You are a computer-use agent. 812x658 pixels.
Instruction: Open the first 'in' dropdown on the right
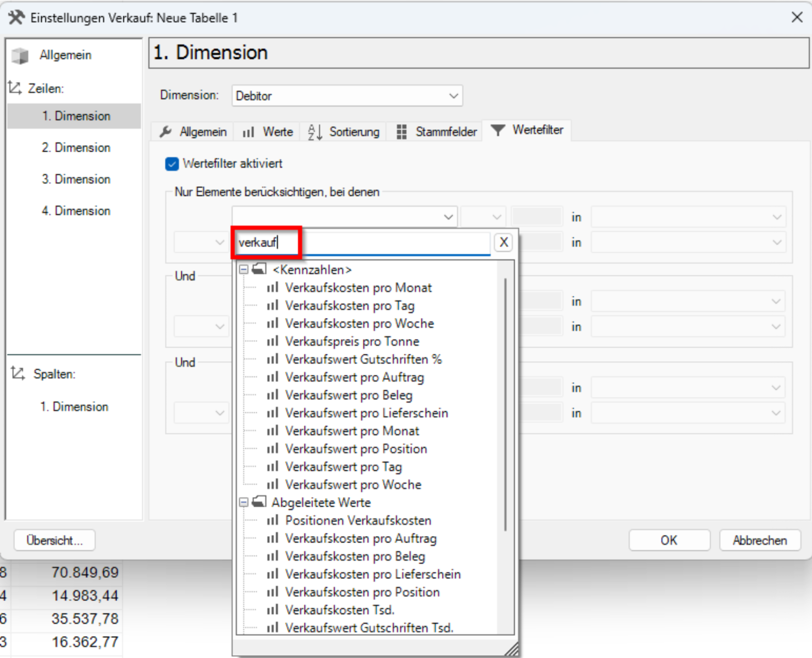point(688,217)
